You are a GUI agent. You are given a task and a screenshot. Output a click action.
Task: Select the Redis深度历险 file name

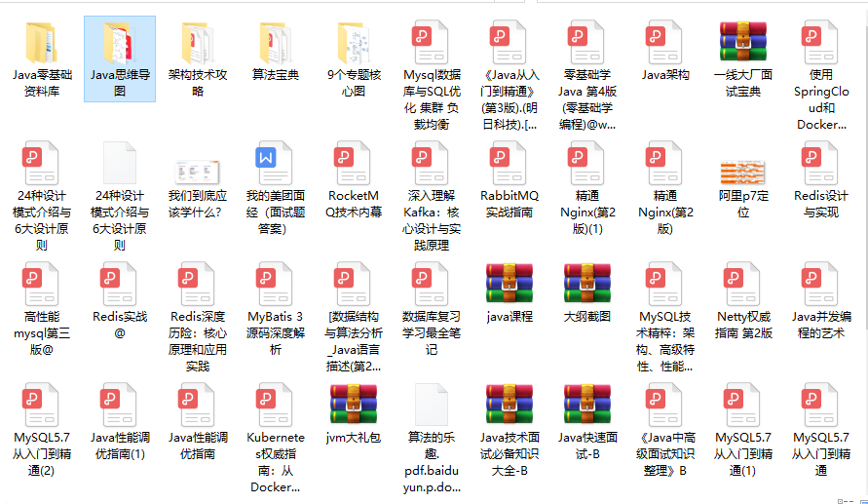(x=198, y=341)
